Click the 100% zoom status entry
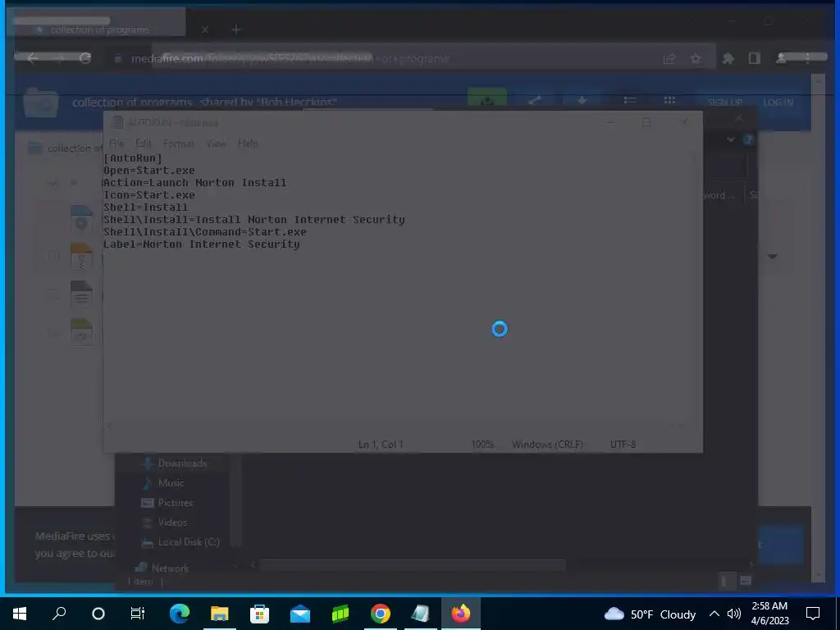The width and height of the screenshot is (840, 630). pyautogui.click(x=482, y=444)
